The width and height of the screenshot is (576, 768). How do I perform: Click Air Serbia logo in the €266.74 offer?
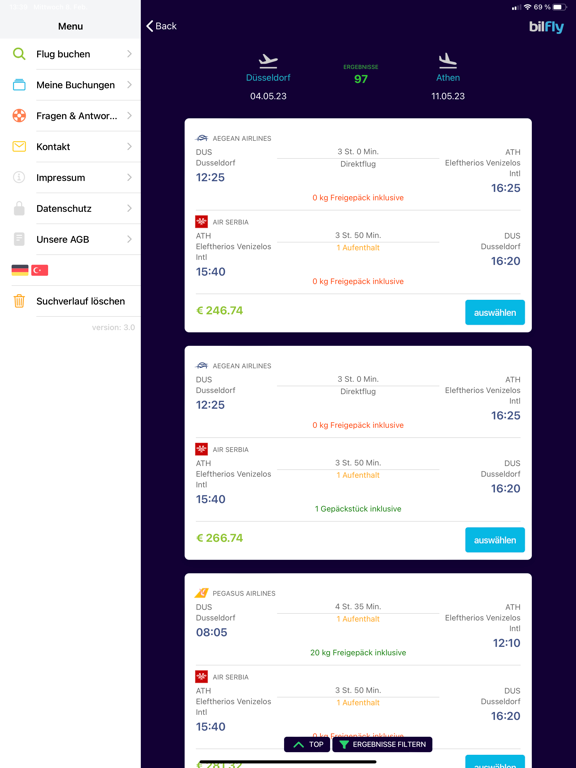coord(201,449)
